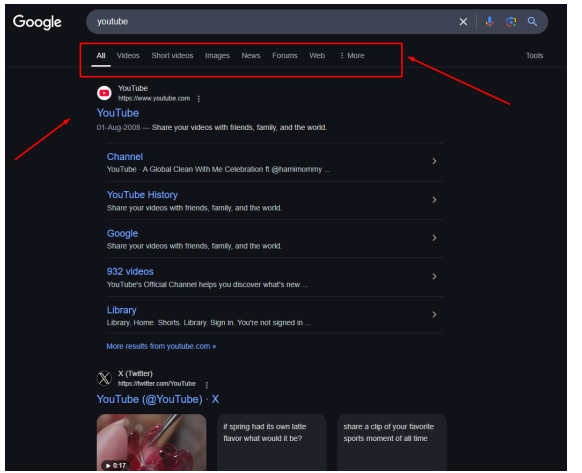Open the Tools button

click(534, 56)
